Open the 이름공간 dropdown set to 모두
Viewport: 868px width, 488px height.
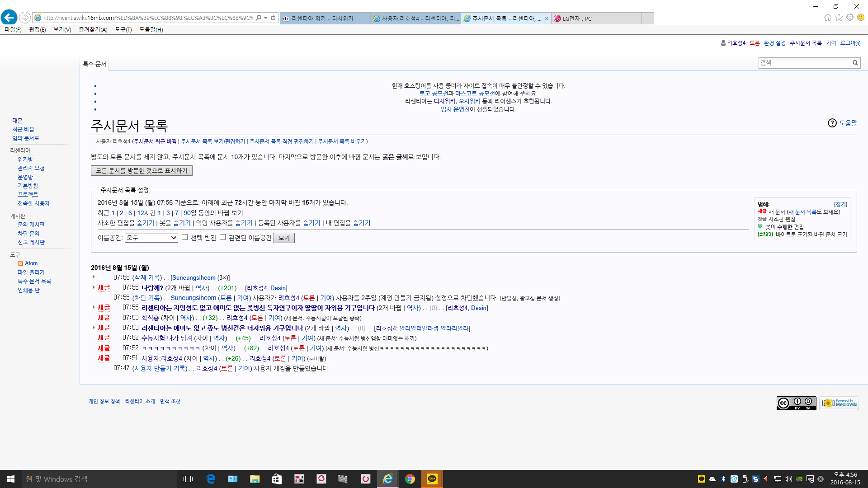click(151, 238)
